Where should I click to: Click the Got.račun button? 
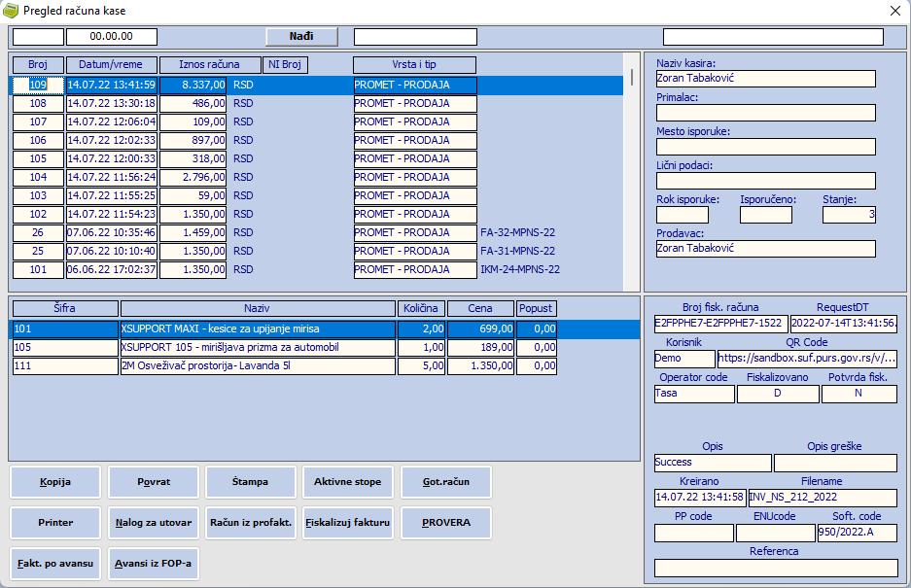(445, 482)
